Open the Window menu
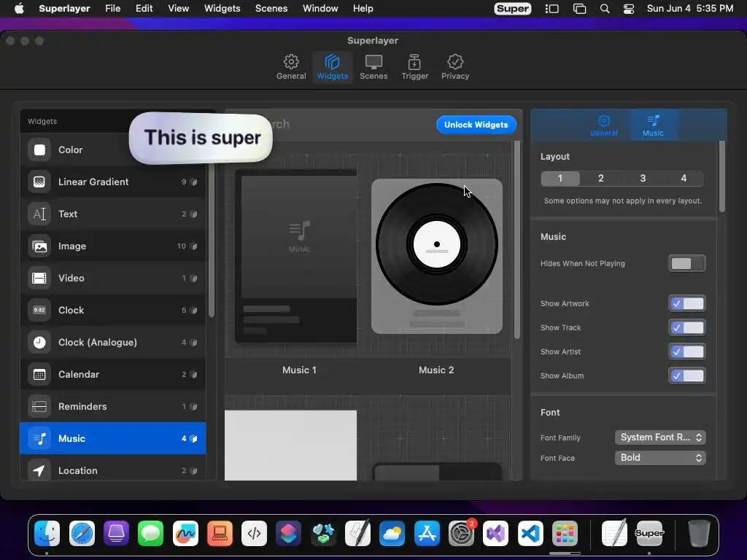 point(320,9)
